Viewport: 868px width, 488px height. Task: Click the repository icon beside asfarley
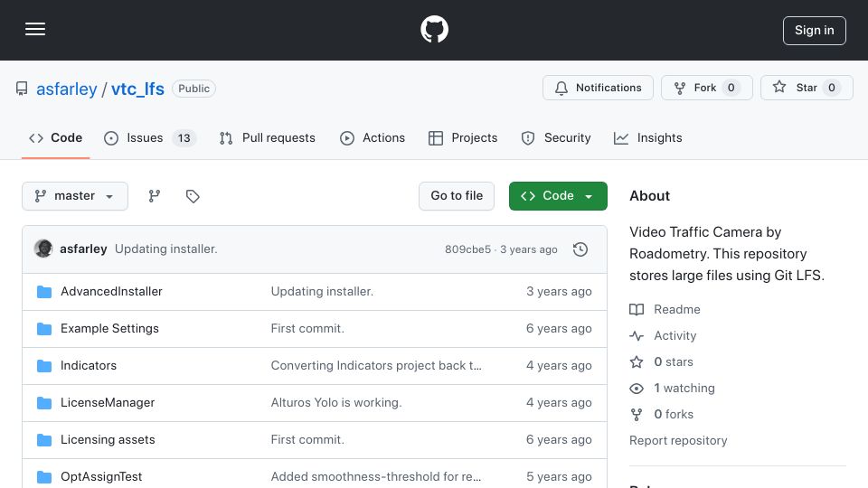pos(22,89)
